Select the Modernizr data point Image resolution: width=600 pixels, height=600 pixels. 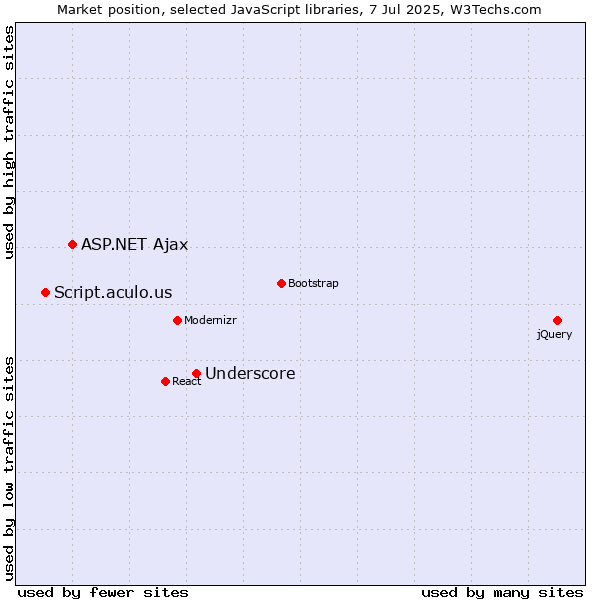click(x=177, y=320)
